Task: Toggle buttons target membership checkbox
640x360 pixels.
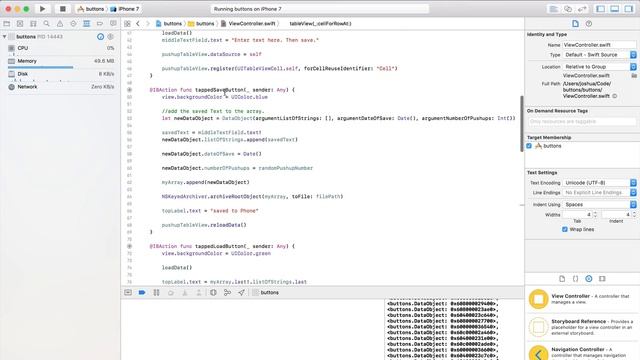Action: (529, 146)
